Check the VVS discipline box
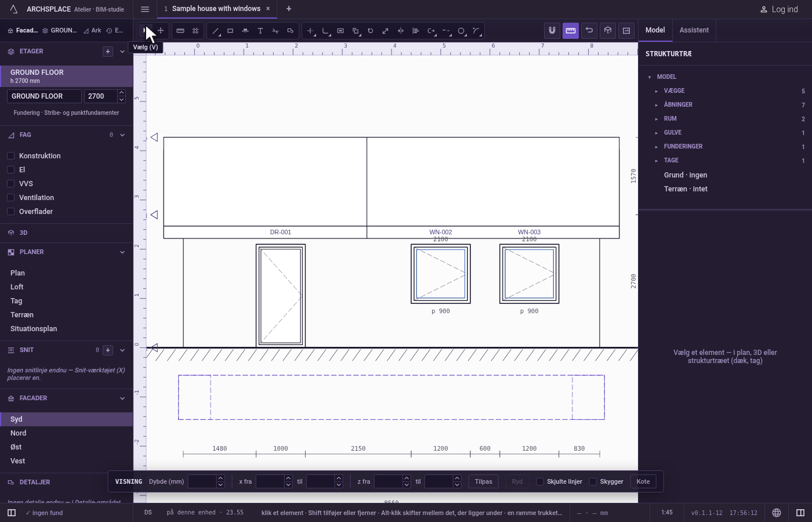 [10, 183]
